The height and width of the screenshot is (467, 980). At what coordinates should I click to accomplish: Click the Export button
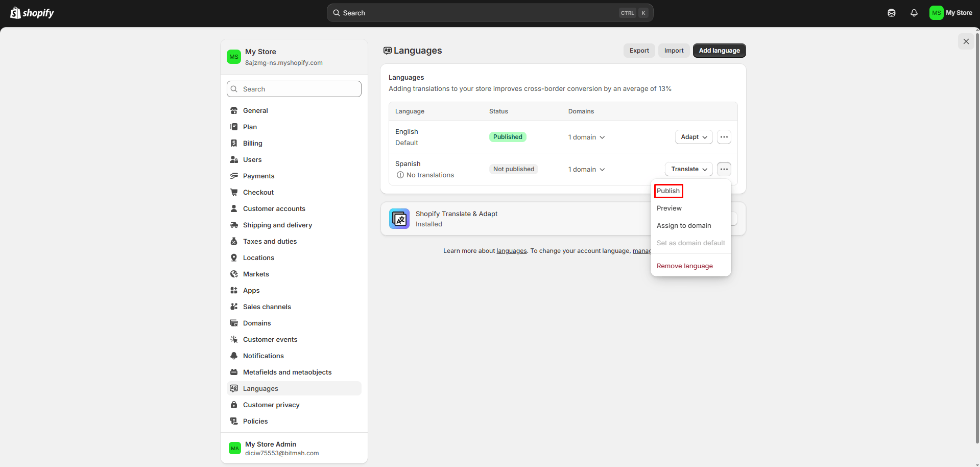pyautogui.click(x=639, y=51)
